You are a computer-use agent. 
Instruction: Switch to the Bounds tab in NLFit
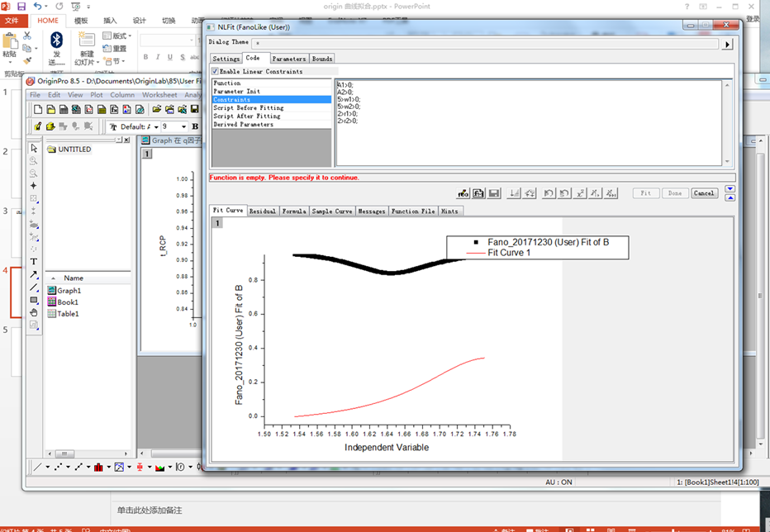click(322, 59)
